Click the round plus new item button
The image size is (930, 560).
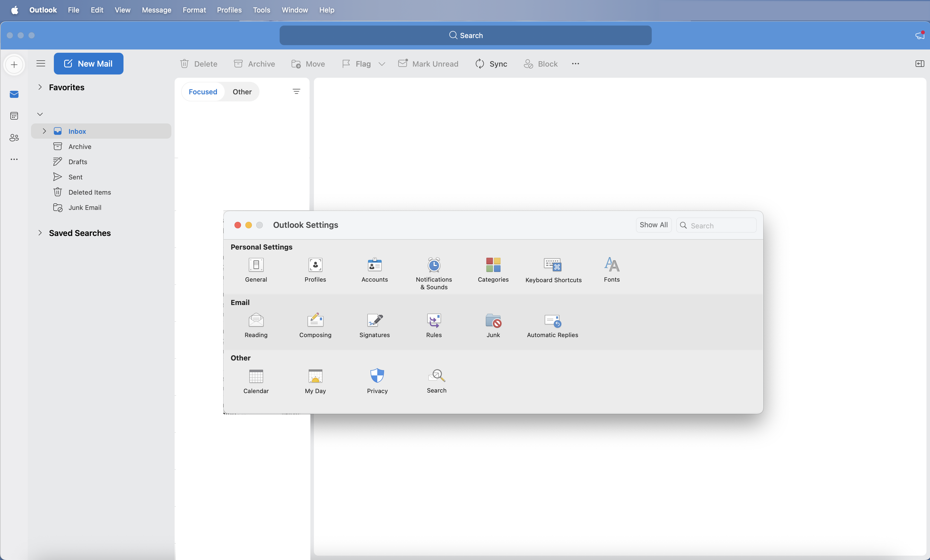[x=14, y=64]
